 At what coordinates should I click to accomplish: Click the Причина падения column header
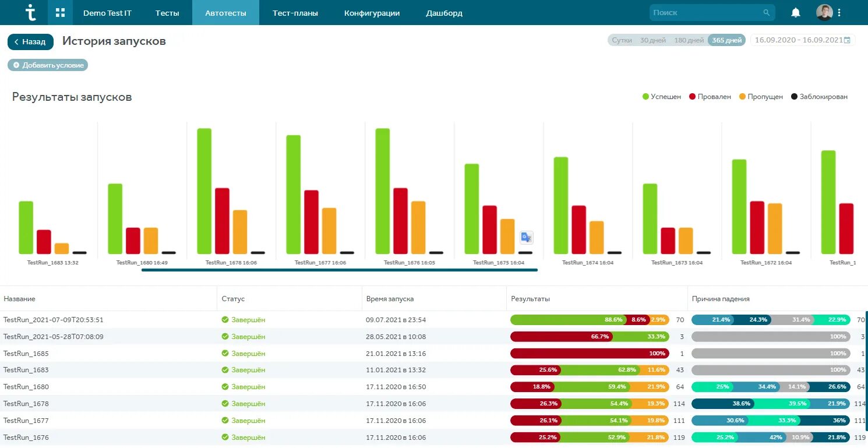[721, 299]
